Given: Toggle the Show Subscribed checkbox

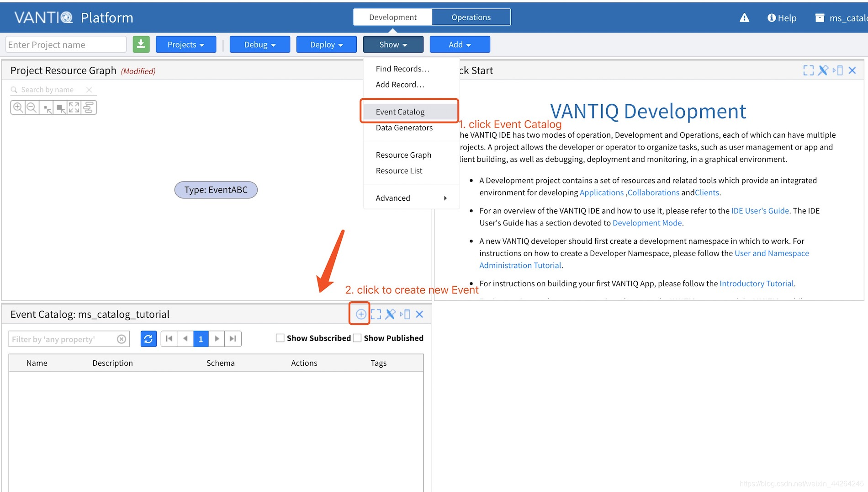Looking at the screenshot, I should click(280, 338).
